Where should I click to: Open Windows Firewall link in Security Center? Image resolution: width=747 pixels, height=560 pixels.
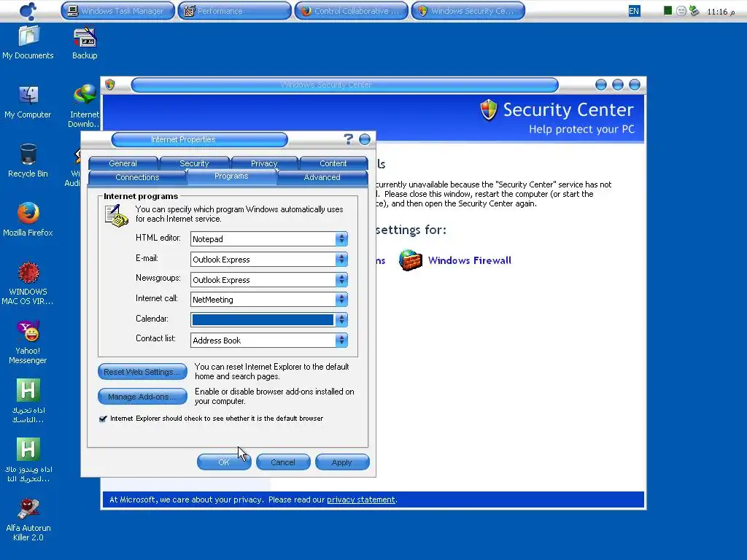(469, 260)
